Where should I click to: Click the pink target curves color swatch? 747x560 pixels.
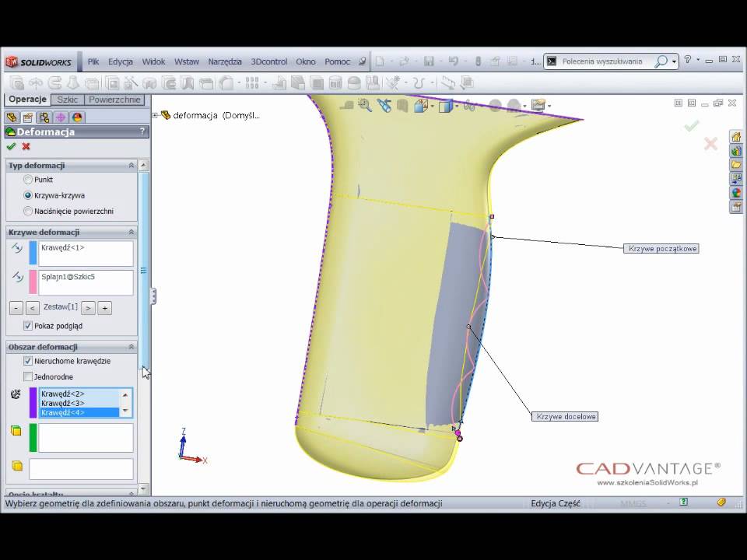[33, 282]
